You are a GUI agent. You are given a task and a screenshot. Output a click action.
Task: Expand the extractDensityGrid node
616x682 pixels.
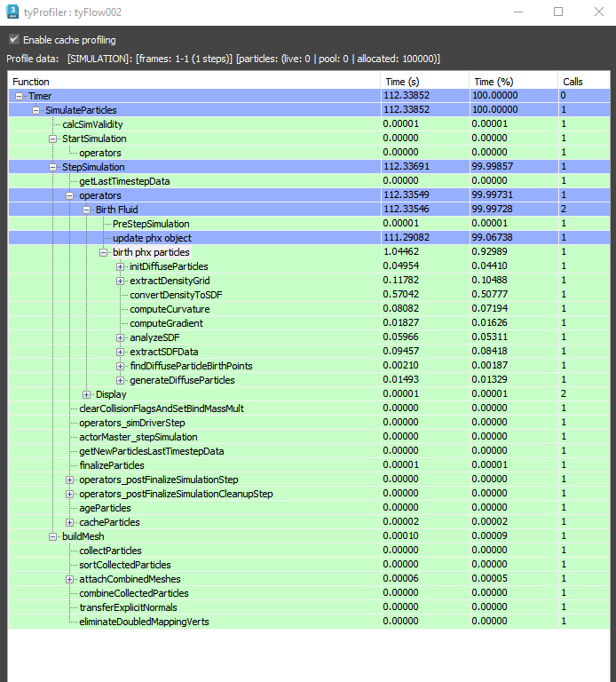tap(121, 281)
